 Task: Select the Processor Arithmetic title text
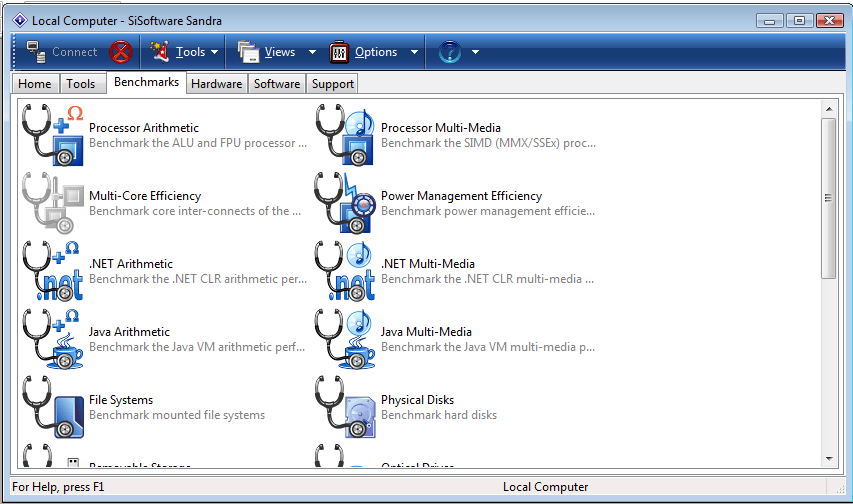(144, 128)
